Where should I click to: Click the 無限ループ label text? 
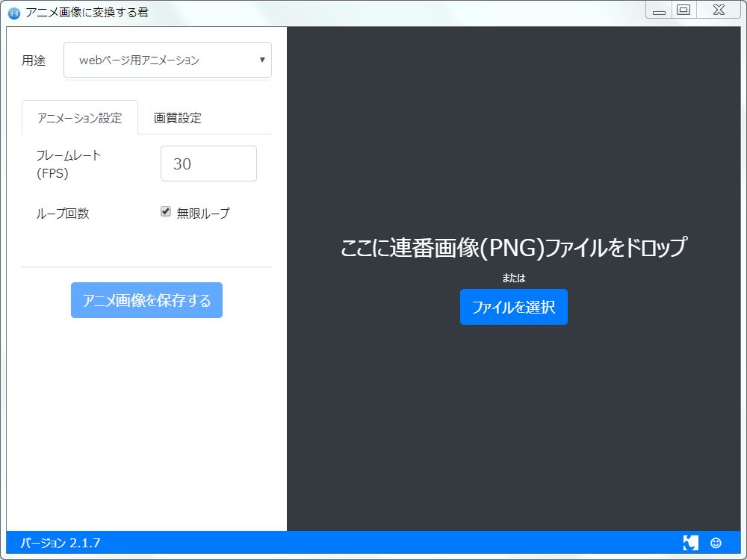pyautogui.click(x=202, y=214)
